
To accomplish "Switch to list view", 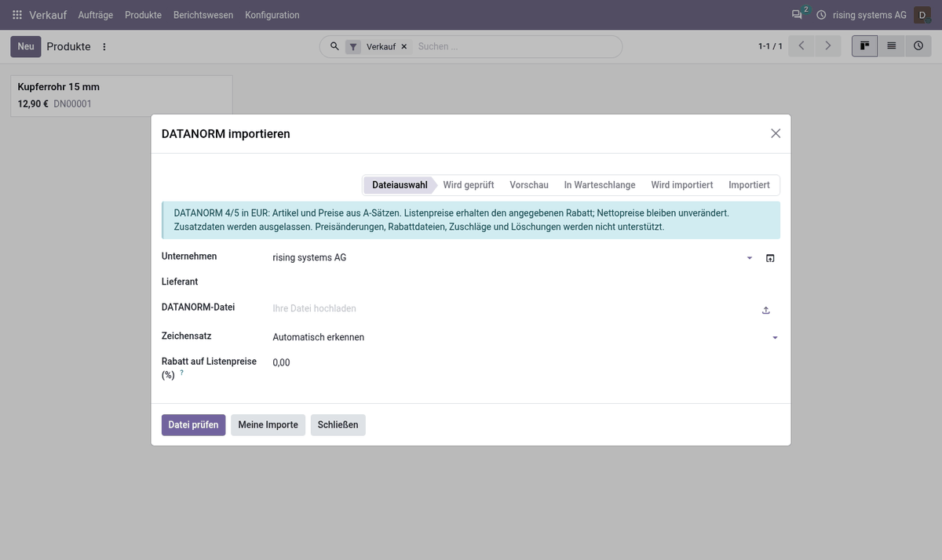I will 892,46.
